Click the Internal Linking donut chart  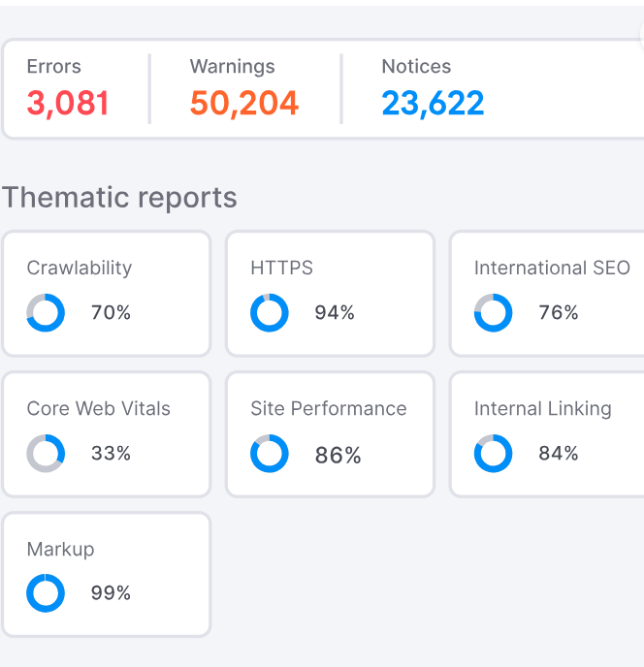(493, 454)
